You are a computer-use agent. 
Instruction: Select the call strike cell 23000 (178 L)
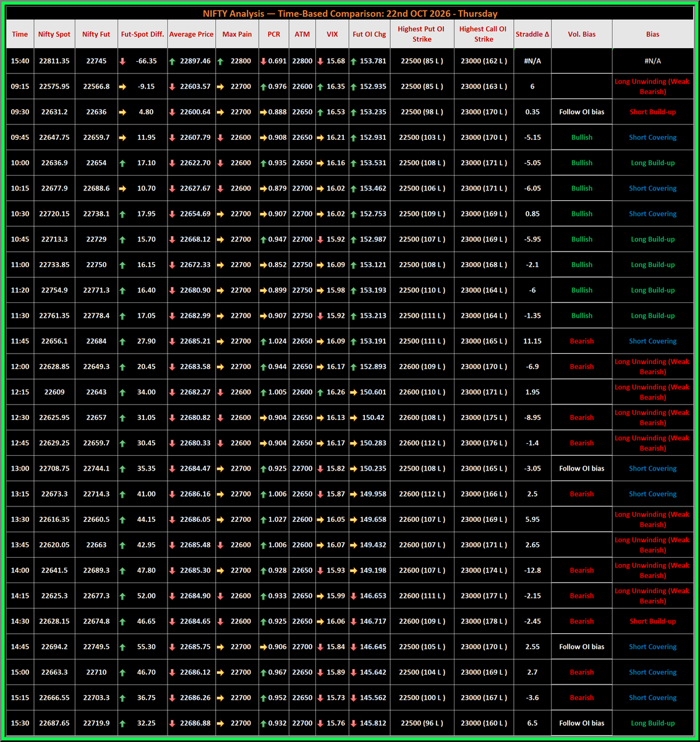(x=484, y=621)
